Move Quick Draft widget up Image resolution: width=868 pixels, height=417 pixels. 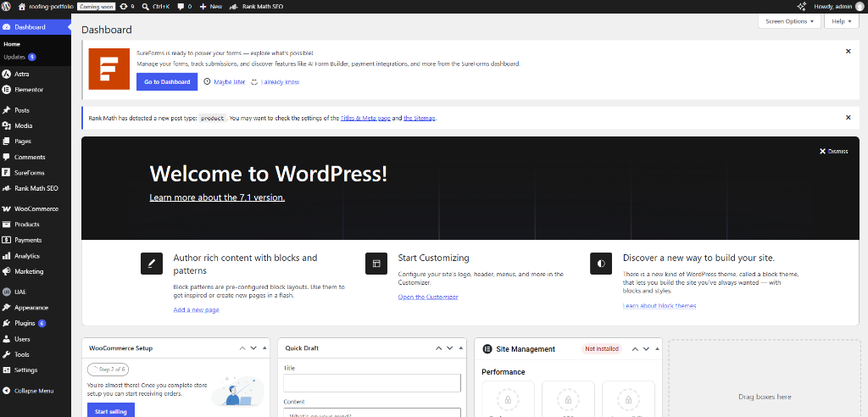[x=438, y=348]
